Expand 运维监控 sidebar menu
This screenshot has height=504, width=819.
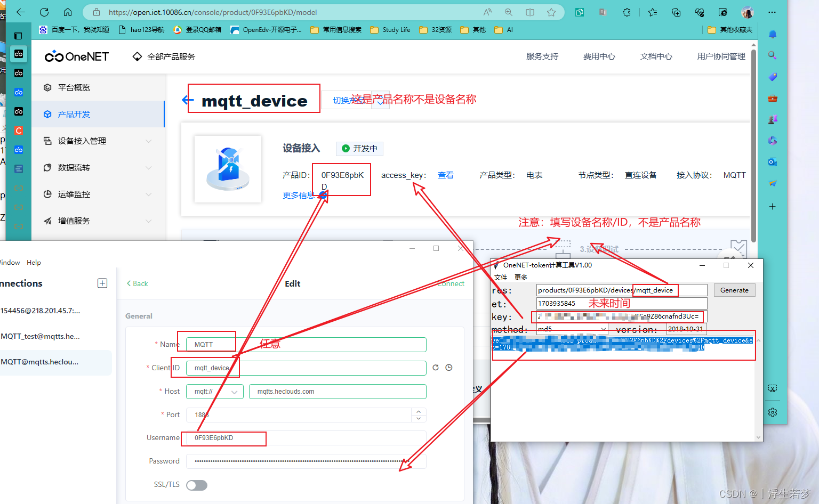pos(98,194)
